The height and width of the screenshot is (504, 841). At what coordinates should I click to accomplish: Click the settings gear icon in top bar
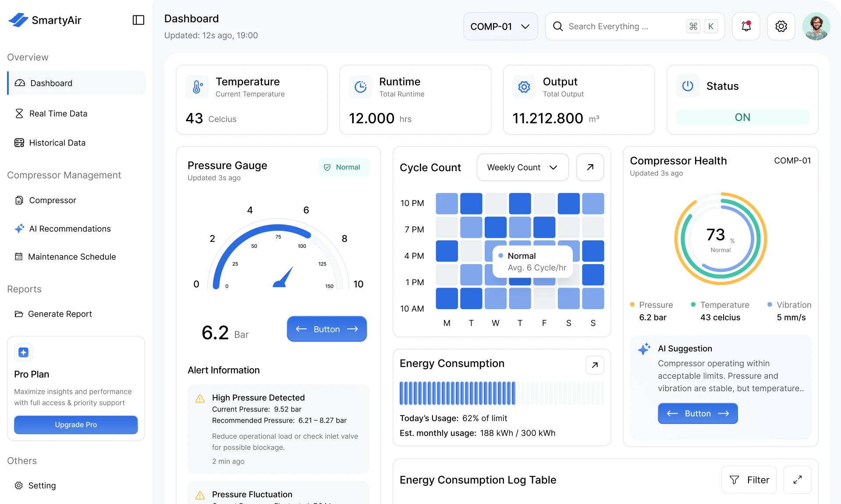coord(781,26)
